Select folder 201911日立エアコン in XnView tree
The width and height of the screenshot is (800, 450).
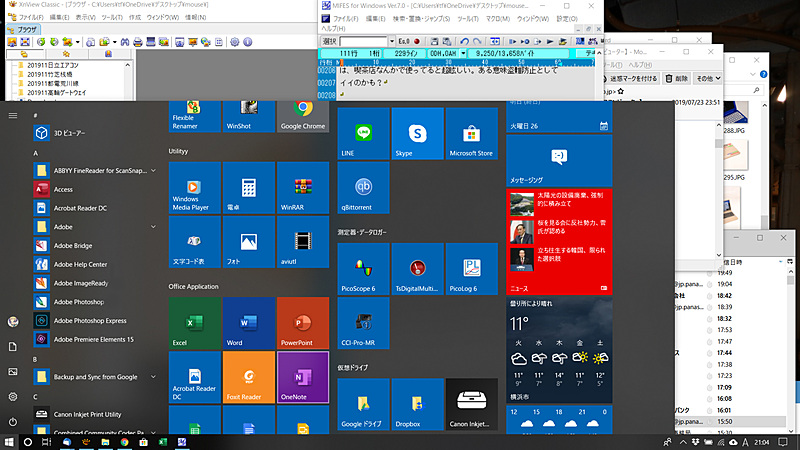(53, 65)
